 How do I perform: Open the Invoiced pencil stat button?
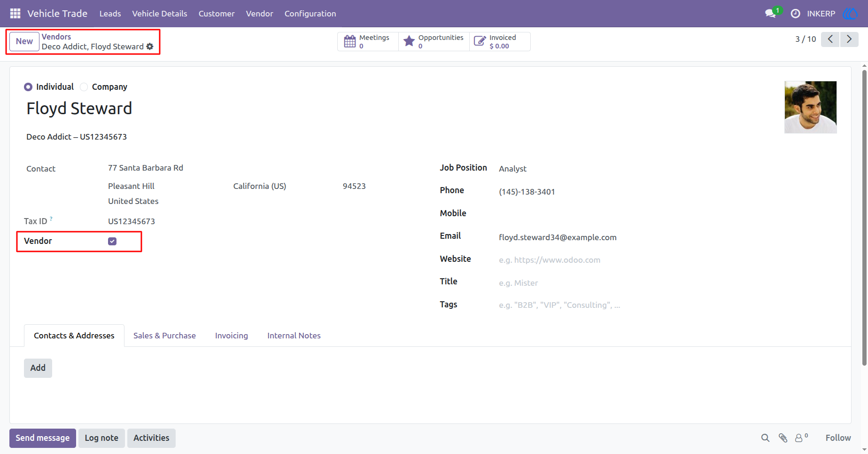coord(500,41)
